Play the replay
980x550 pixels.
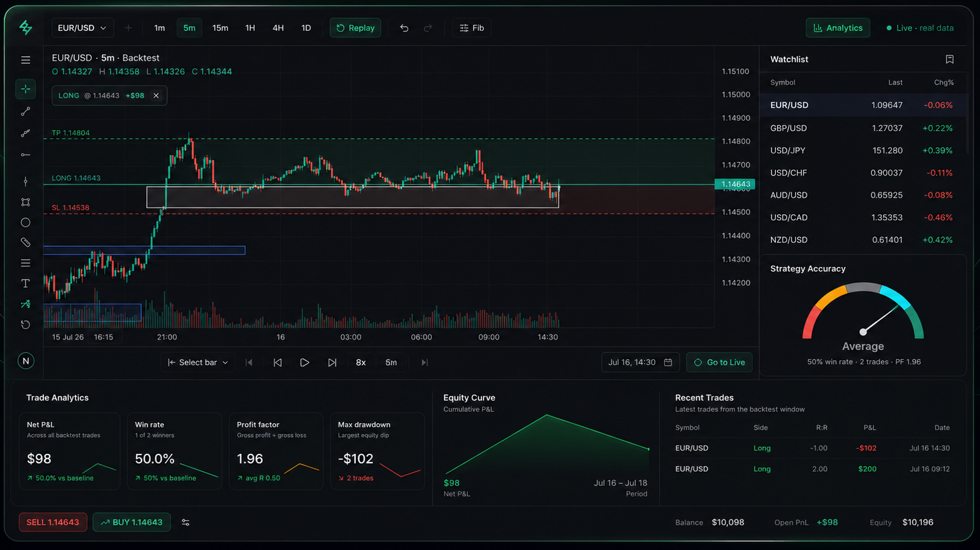(304, 362)
